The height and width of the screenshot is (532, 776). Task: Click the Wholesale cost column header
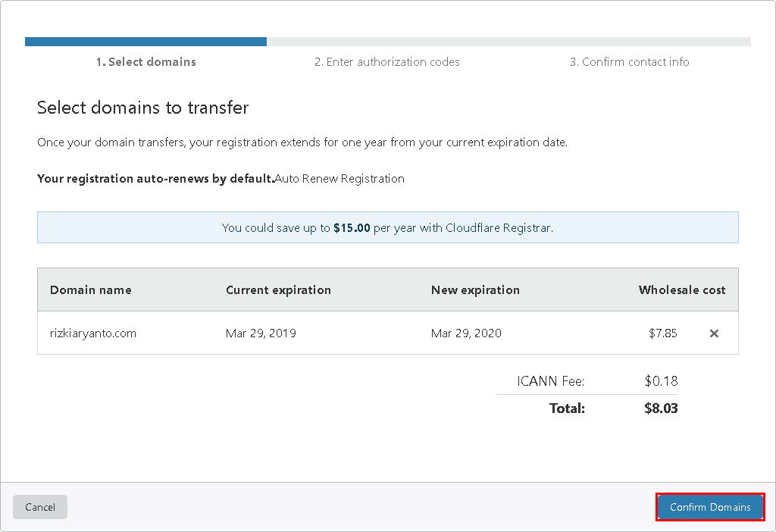coord(682,290)
